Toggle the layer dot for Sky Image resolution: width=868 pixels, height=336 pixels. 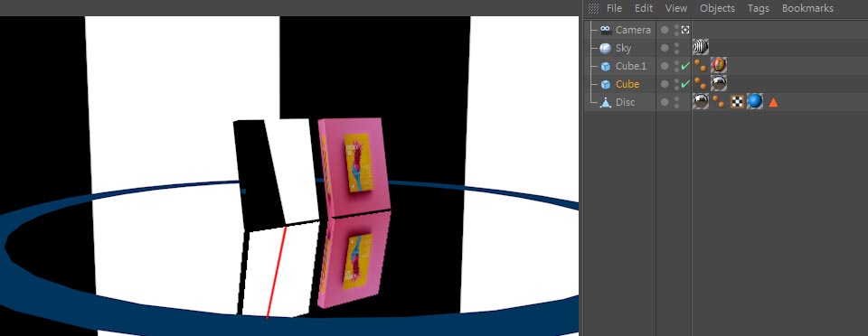point(665,48)
